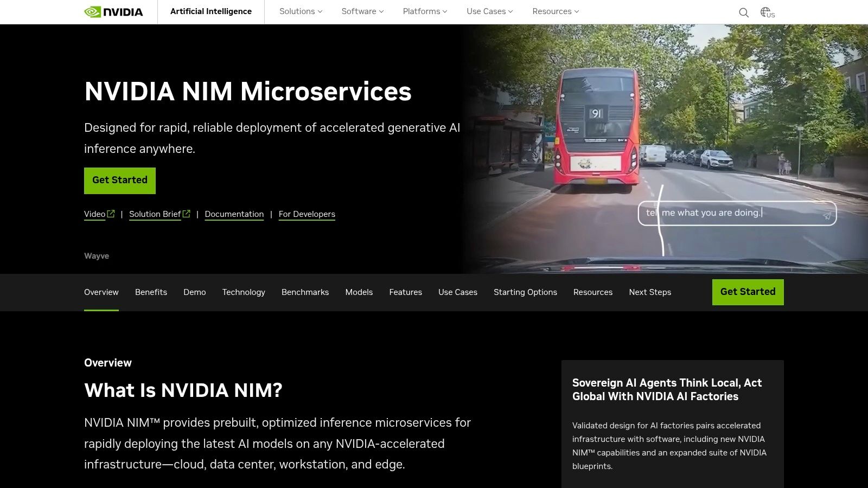Click the 'What Is NVIDIA NIM?' heading
The image size is (868, 488).
[183, 390]
